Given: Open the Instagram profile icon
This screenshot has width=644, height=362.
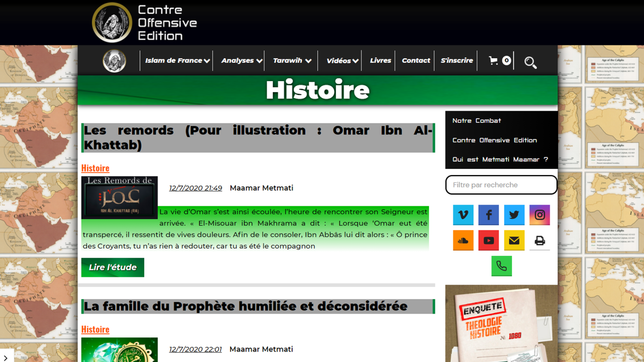Looking at the screenshot, I should click(540, 215).
